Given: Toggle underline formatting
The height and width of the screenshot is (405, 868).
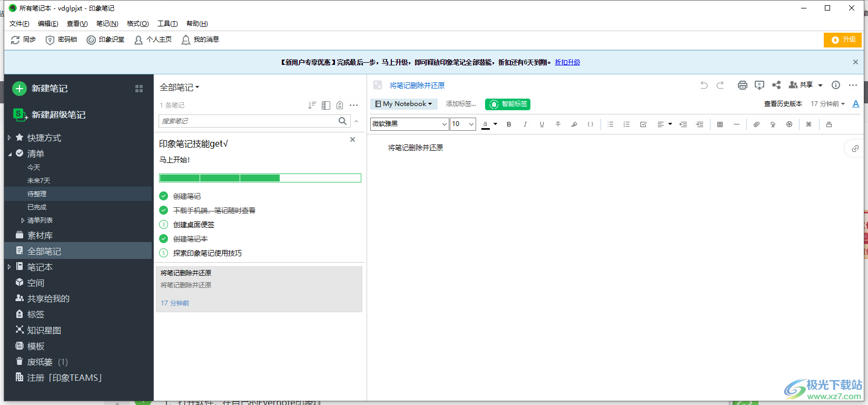Looking at the screenshot, I should point(541,124).
